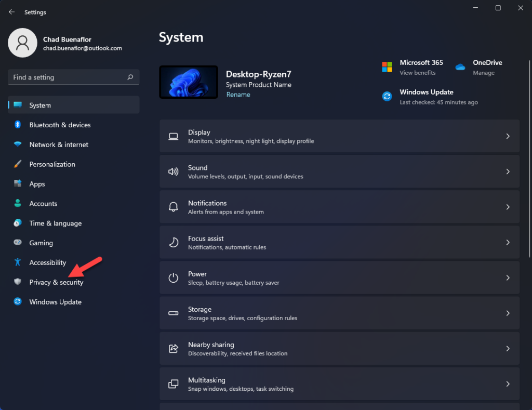Expand the Notifications chevron
532x410 pixels.
click(508, 207)
